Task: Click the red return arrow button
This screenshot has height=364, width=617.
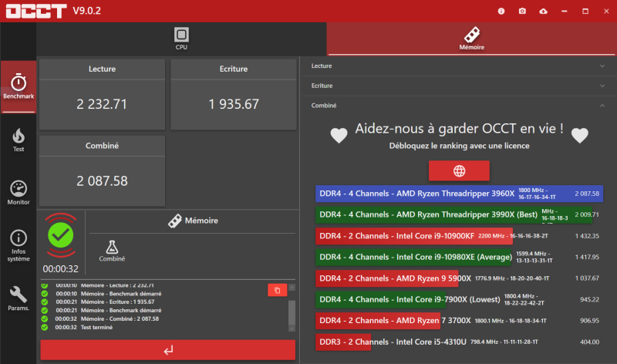Action: click(167, 350)
